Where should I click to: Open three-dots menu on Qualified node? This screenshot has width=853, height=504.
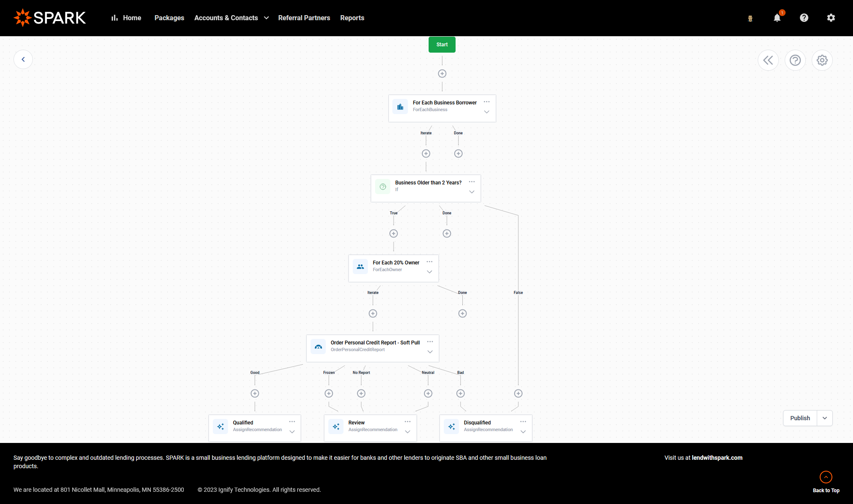pyautogui.click(x=292, y=421)
